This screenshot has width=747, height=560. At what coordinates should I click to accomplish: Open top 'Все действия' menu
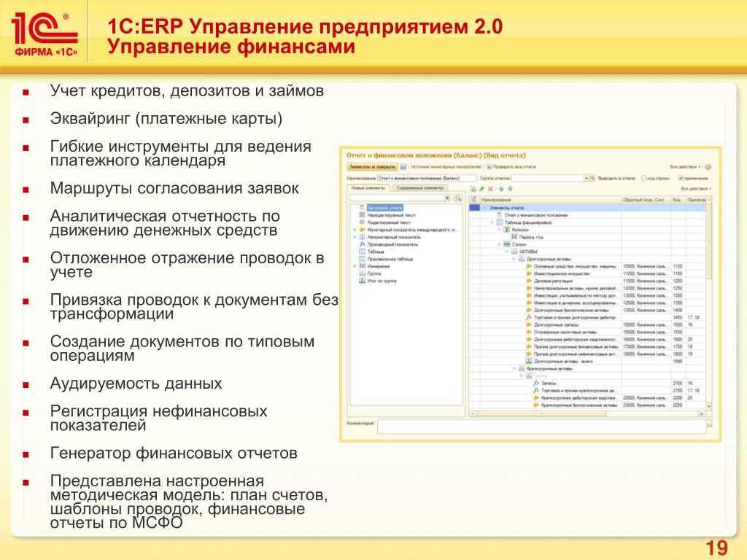point(686,167)
